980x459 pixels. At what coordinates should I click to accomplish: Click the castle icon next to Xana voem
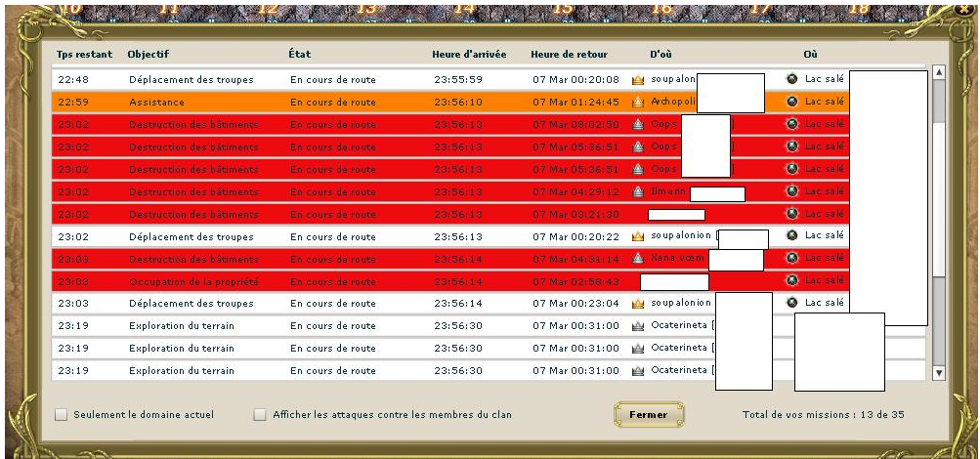[638, 259]
